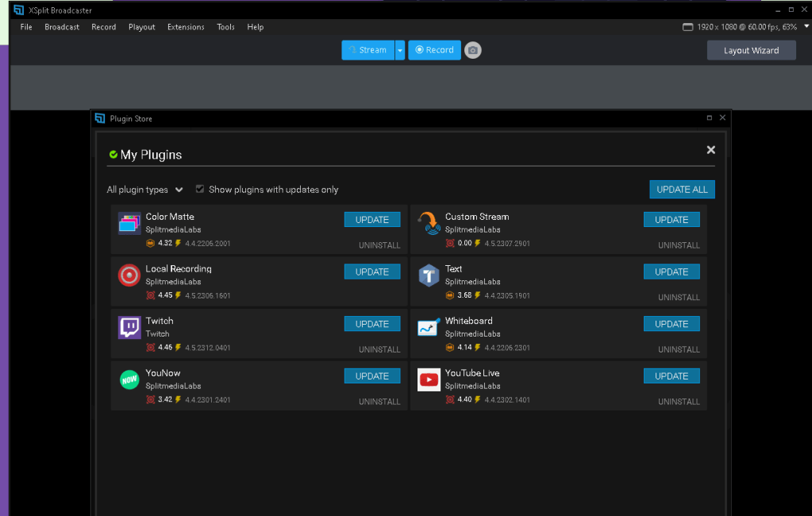Open the All plugin types dropdown

click(144, 190)
